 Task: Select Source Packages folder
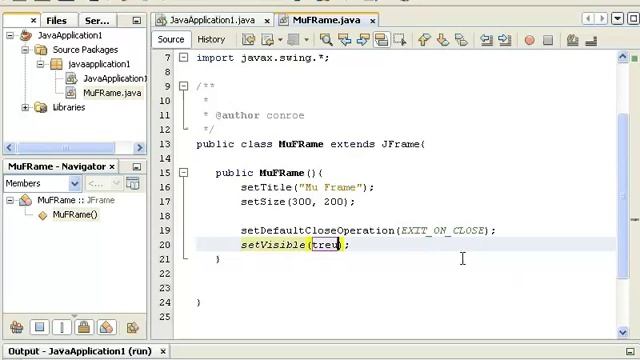pos(85,50)
